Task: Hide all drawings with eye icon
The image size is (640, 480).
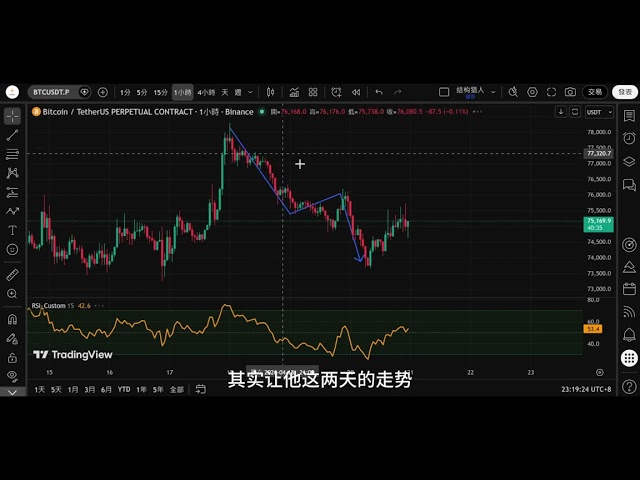Action: pos(12,376)
